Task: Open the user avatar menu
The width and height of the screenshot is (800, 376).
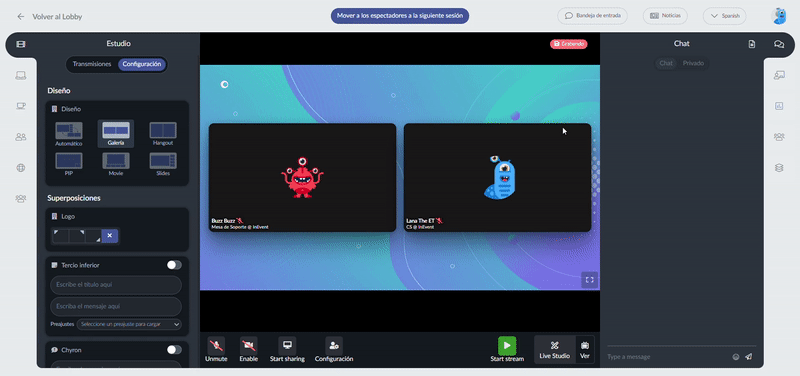Action: pos(780,16)
